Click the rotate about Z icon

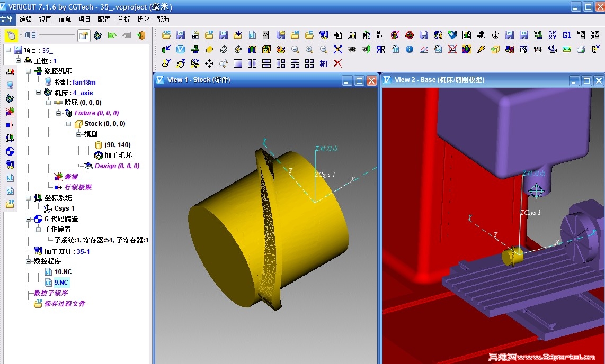pyautogui.click(x=181, y=63)
